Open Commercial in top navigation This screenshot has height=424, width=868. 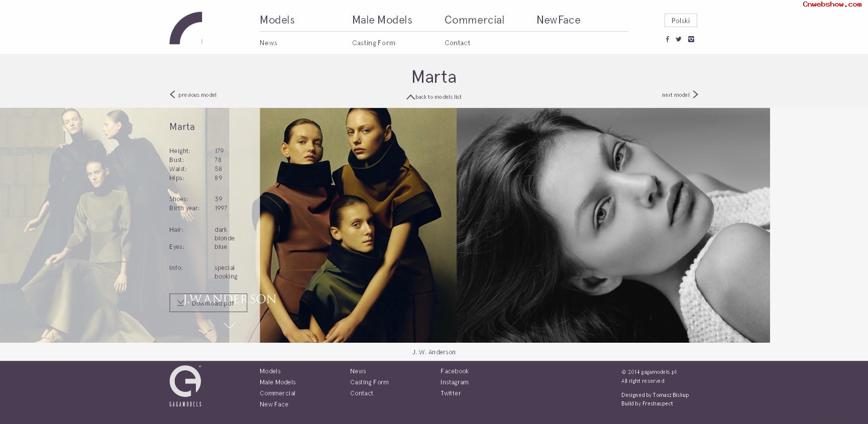tap(474, 20)
